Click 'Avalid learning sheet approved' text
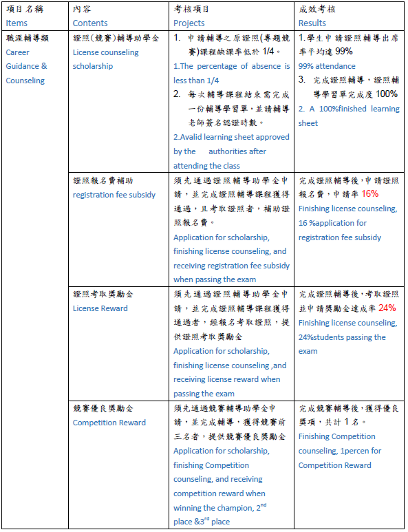The height and width of the screenshot is (532, 408). 231,137
